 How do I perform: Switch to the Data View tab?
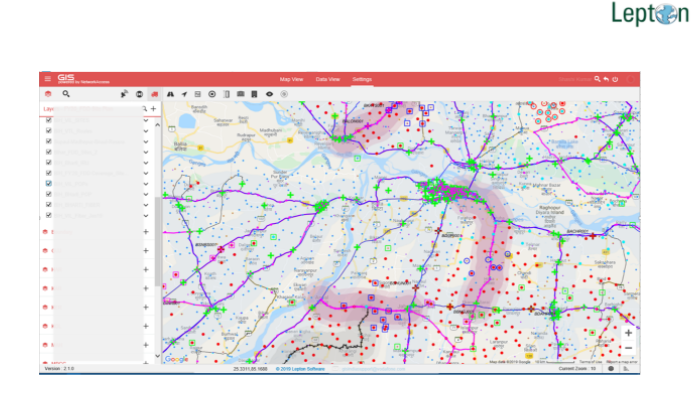(328, 79)
